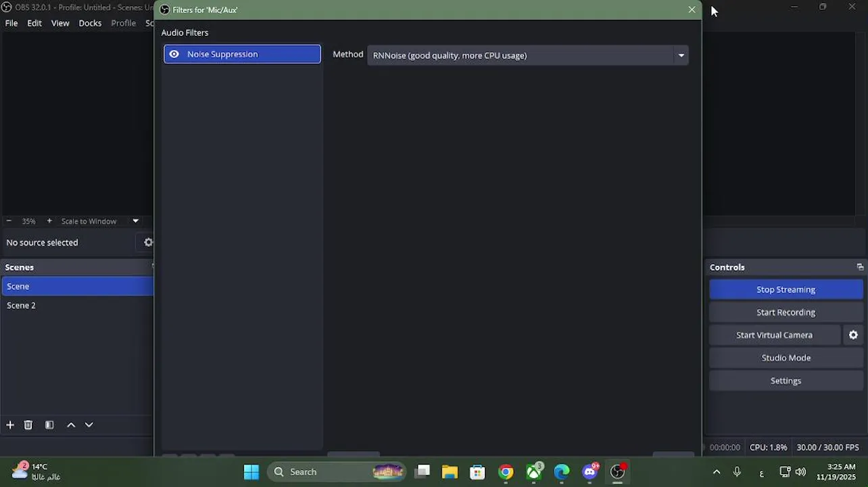
Task: Click the 30.00 / 30.00 FPS status
Action: (x=827, y=447)
